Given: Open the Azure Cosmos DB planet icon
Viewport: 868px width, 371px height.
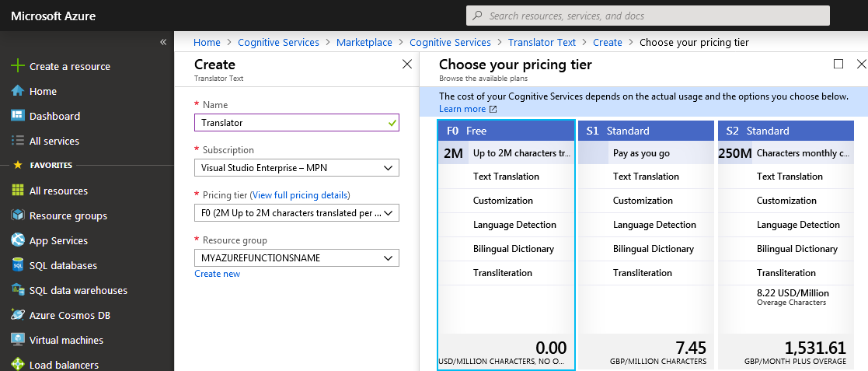Looking at the screenshot, I should point(18,315).
